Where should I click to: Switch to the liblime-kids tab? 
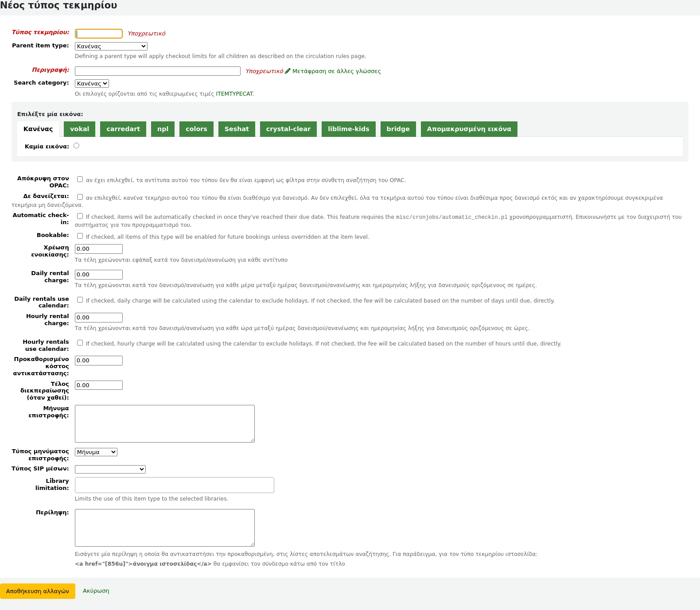click(x=348, y=129)
